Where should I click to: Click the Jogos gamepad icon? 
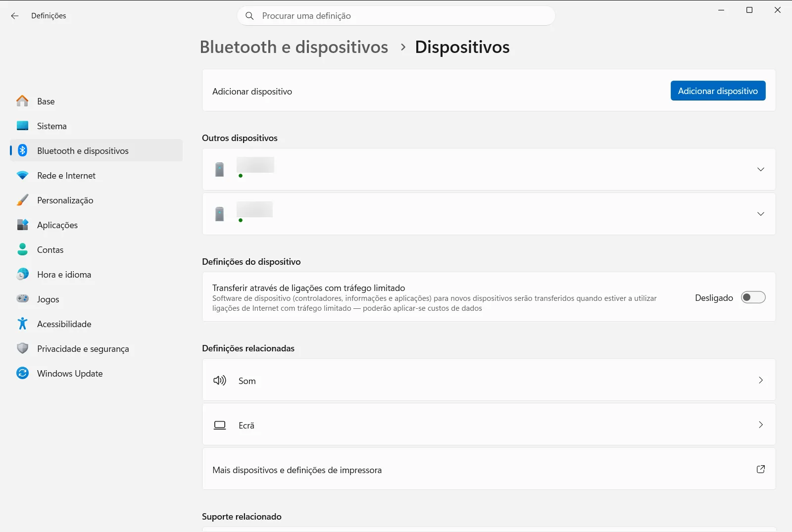click(x=22, y=298)
